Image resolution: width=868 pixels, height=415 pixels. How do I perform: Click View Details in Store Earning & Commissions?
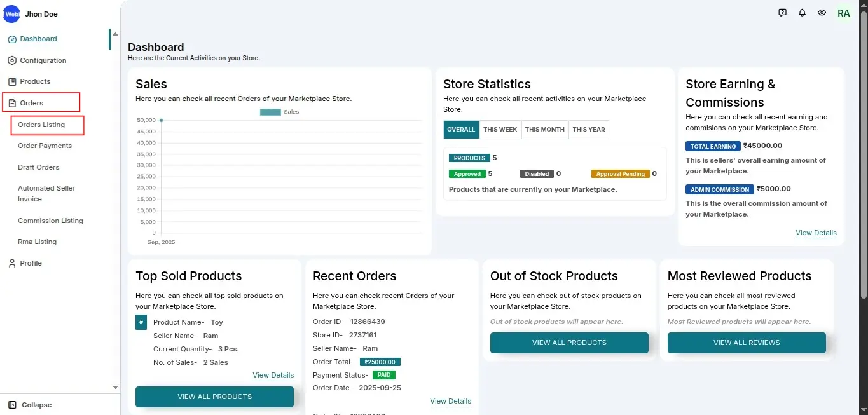coord(816,233)
